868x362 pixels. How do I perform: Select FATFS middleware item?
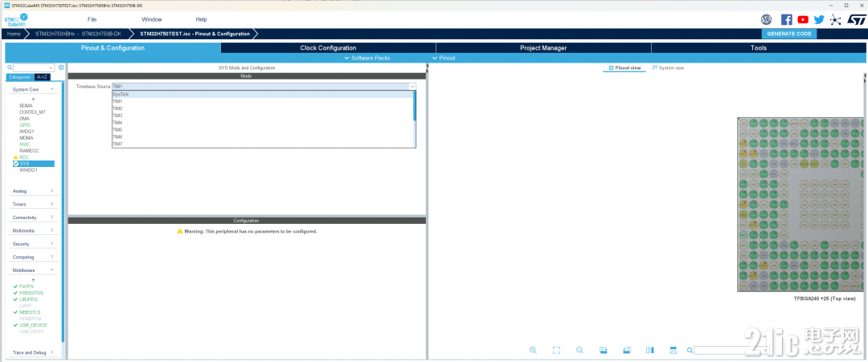pos(26,287)
